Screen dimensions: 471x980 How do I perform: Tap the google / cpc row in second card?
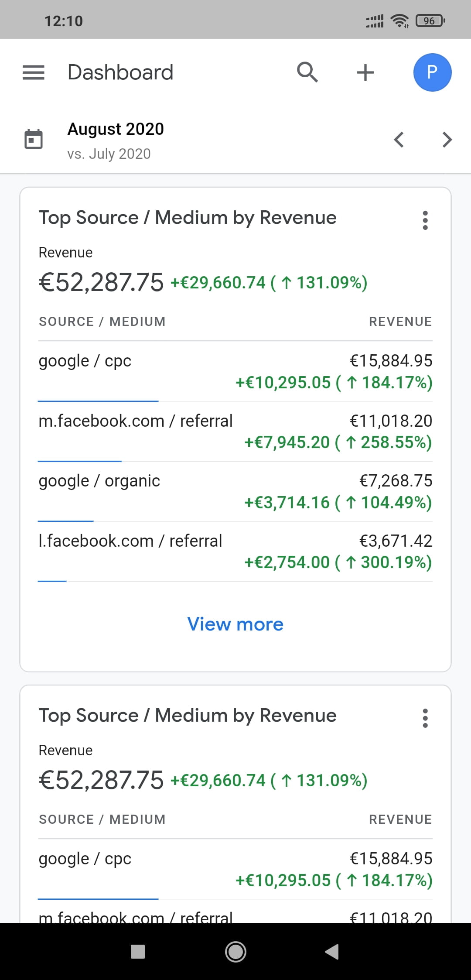(x=235, y=869)
